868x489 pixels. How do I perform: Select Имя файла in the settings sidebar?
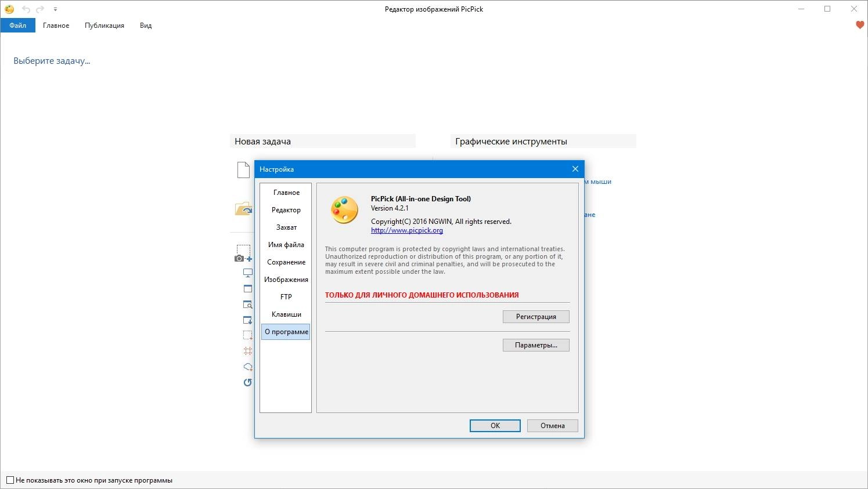[x=286, y=245]
